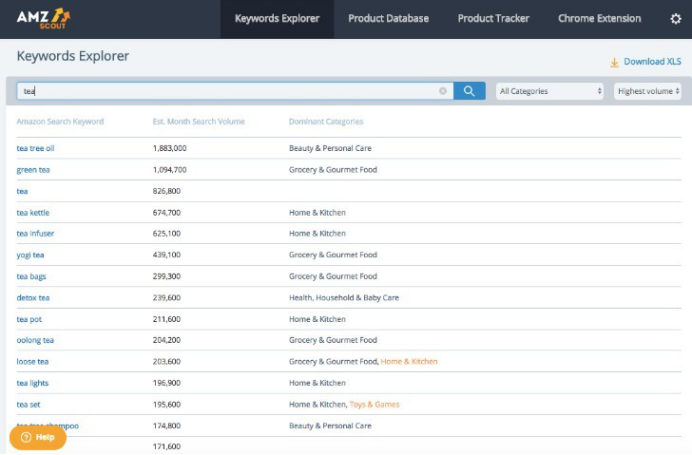The width and height of the screenshot is (692, 455).
Task: Click the download arrow icon
Action: (x=614, y=63)
